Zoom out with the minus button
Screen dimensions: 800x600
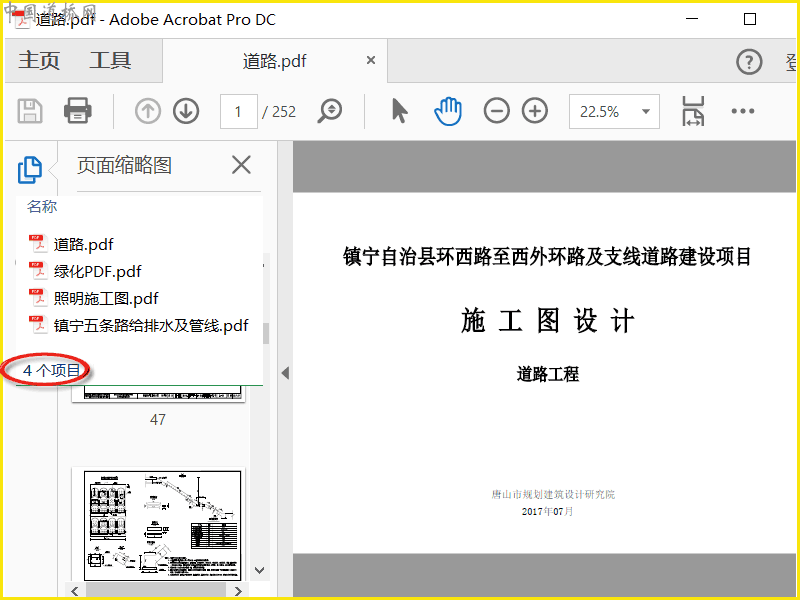point(497,111)
